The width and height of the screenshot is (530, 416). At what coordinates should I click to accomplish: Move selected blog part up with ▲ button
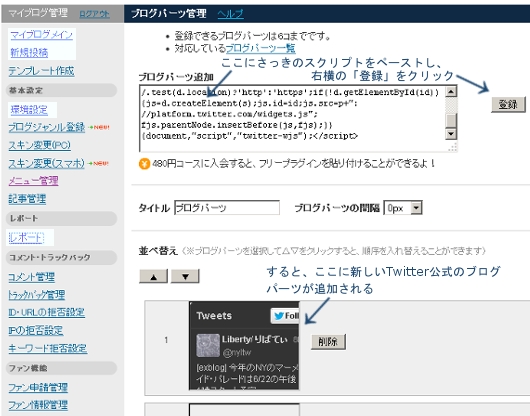153,276
